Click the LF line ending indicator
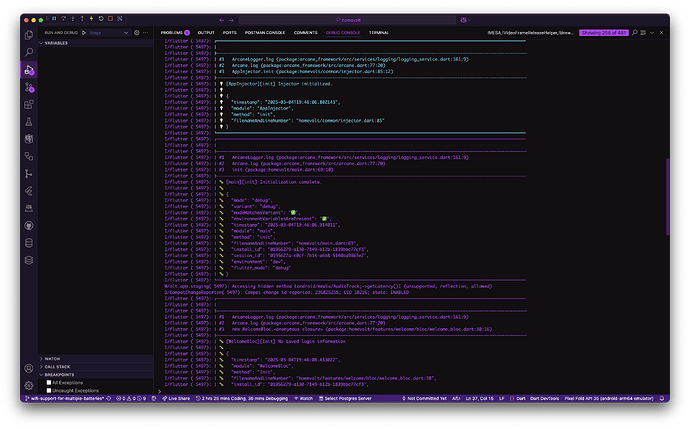The height and width of the screenshot is (429, 690). 501,398
